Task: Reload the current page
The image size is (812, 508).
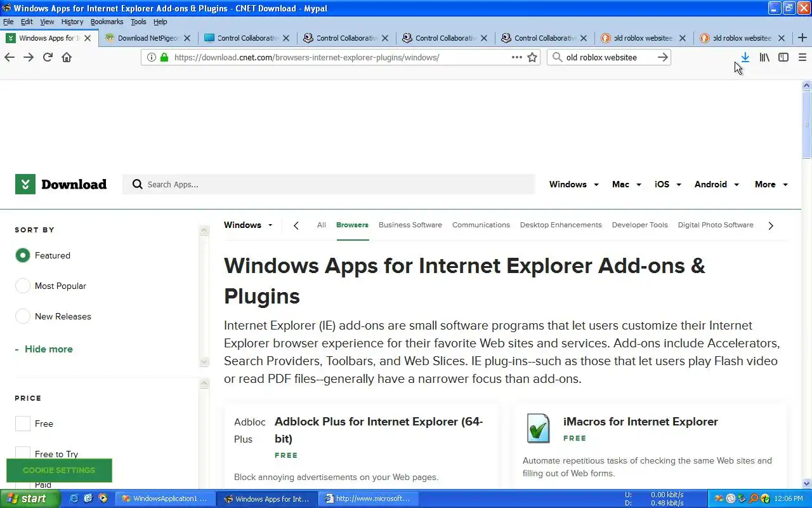Action: 48,57
